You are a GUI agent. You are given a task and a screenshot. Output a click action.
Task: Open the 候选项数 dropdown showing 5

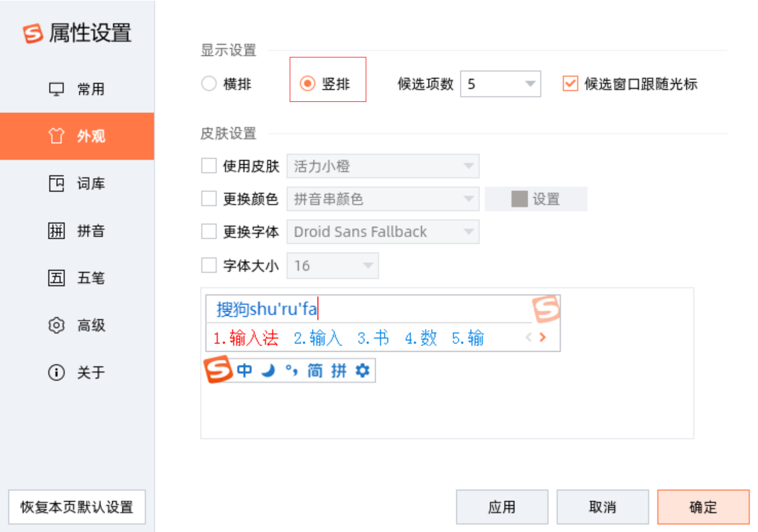[x=501, y=84]
